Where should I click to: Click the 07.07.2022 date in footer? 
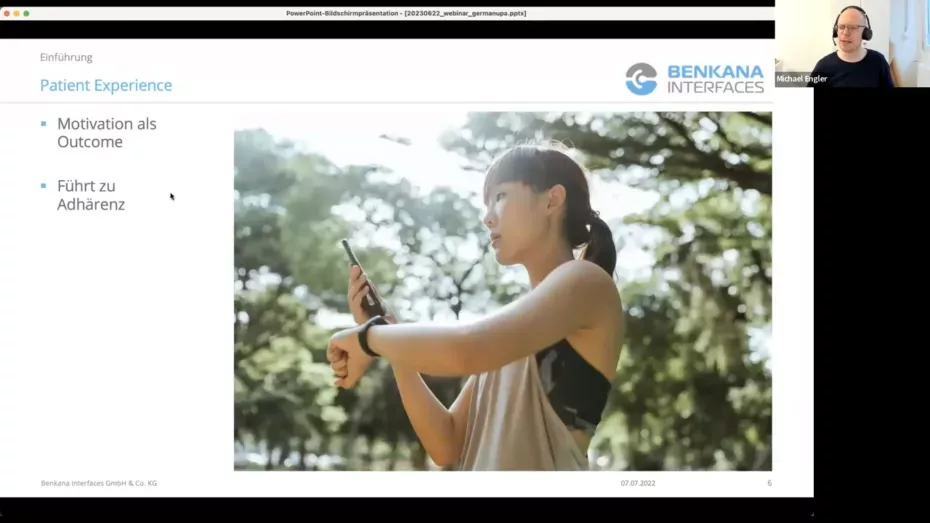tap(637, 483)
